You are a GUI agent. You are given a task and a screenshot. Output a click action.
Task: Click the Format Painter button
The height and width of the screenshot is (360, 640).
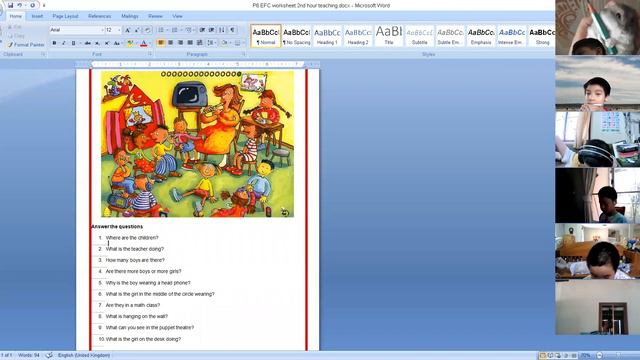click(x=26, y=44)
